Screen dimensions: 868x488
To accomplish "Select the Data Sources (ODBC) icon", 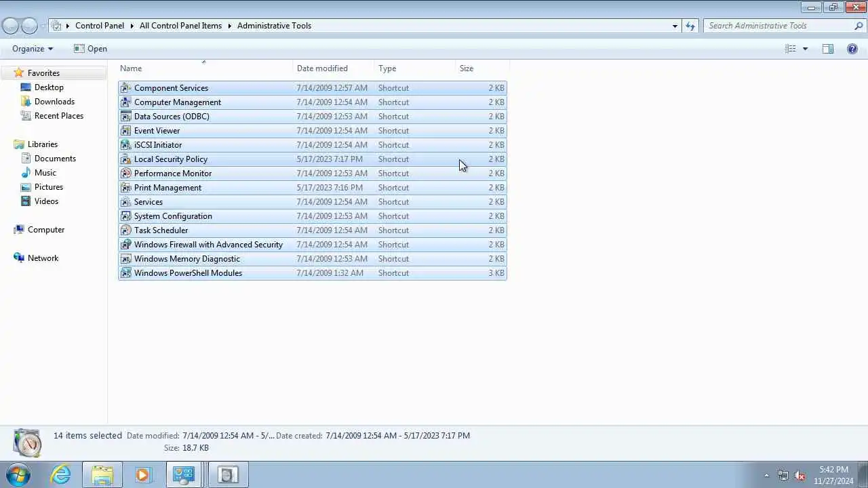I will click(125, 117).
